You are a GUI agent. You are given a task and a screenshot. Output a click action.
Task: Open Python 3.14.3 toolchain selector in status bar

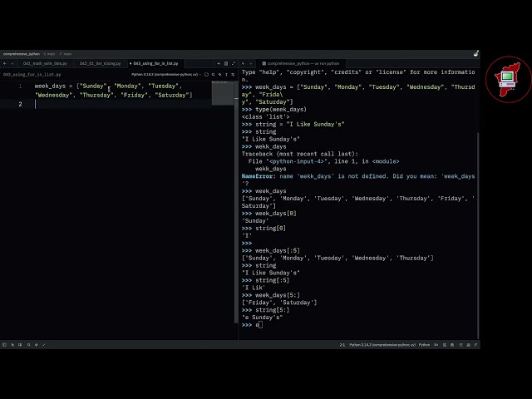click(382, 345)
